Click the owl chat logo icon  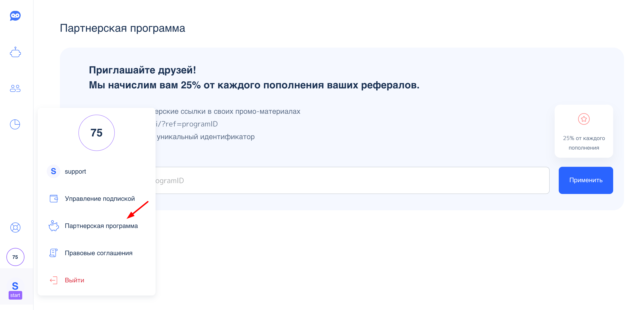pyautogui.click(x=15, y=16)
